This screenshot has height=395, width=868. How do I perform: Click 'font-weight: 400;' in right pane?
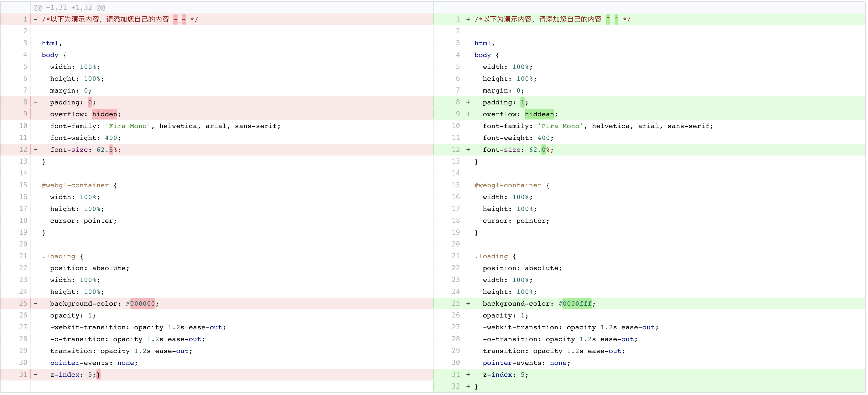coord(518,138)
